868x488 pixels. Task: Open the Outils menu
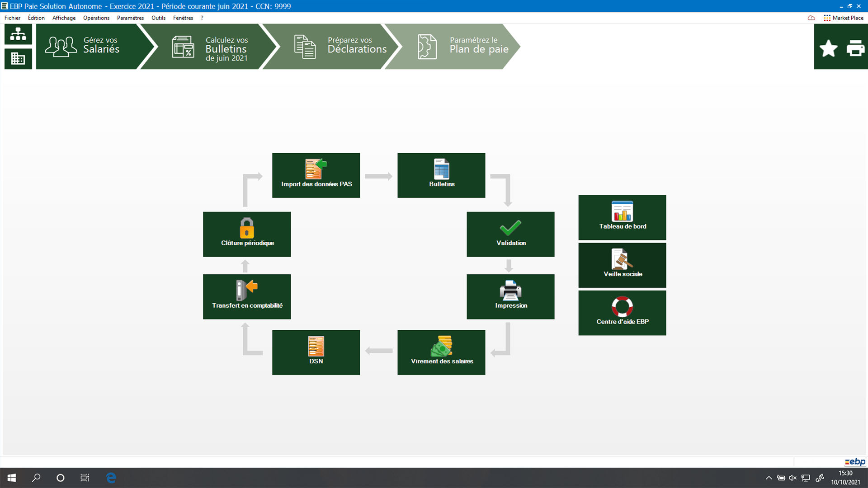[158, 18]
